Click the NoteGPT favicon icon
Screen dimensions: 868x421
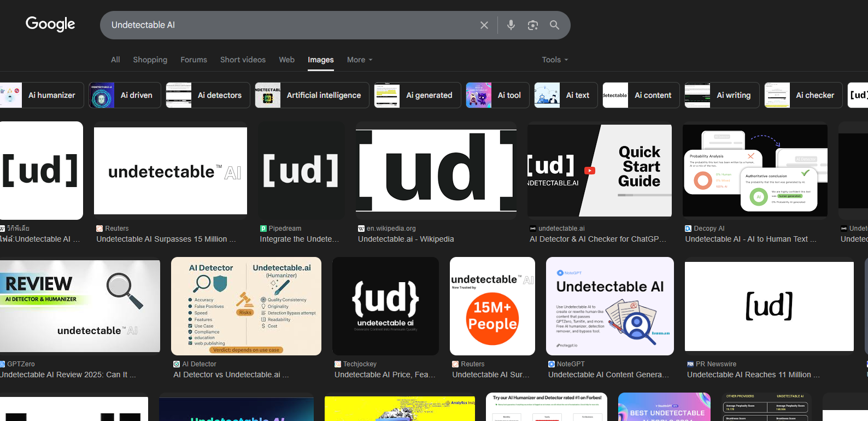click(552, 364)
